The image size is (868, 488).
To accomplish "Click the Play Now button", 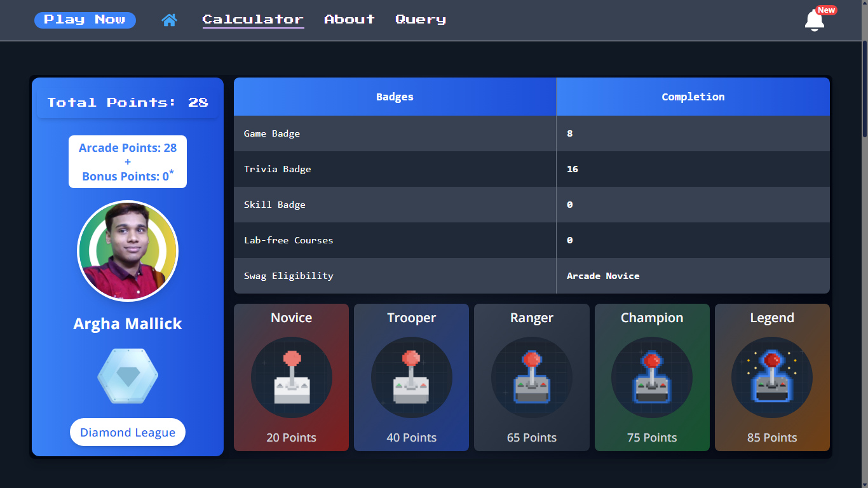I will point(85,20).
